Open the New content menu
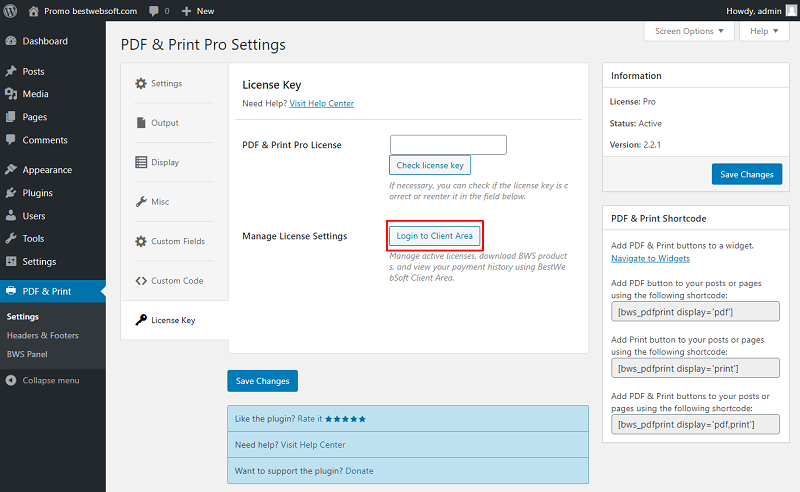The height and width of the screenshot is (492, 800). point(198,11)
